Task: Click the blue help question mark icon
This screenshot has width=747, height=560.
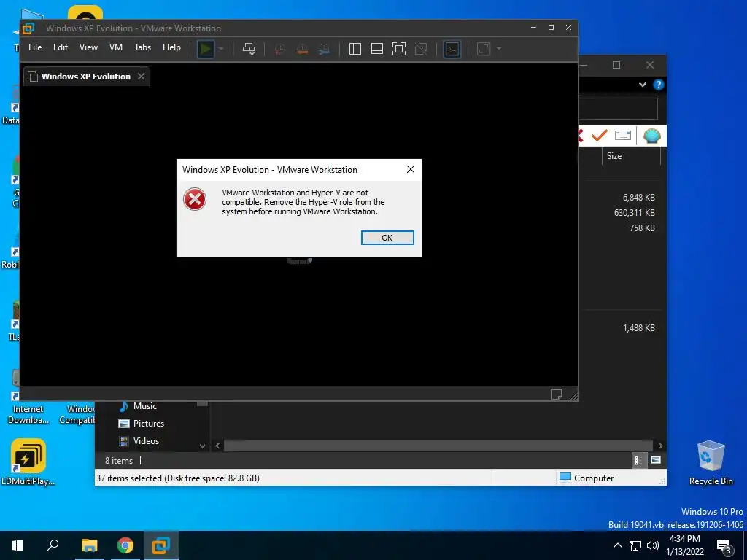Action: pos(659,85)
